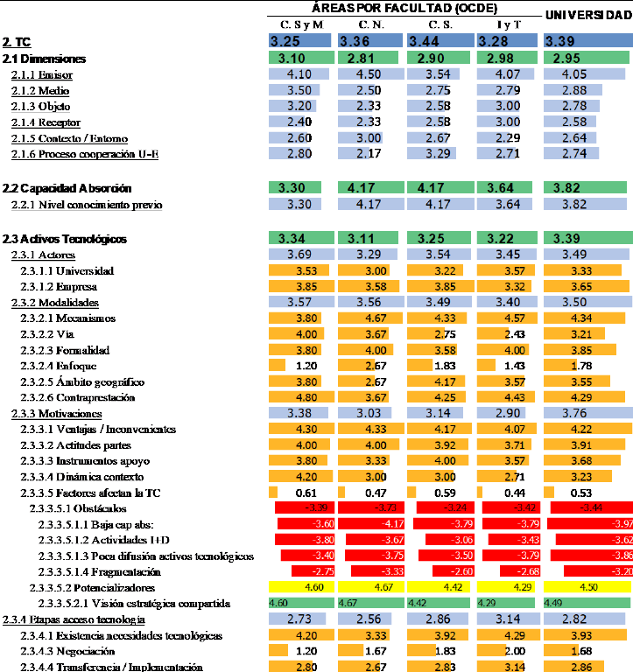This screenshot has width=633, height=672.
Task: Click the yellow Potencializadores cell in UNIVERSIDAD column
Action: click(587, 587)
